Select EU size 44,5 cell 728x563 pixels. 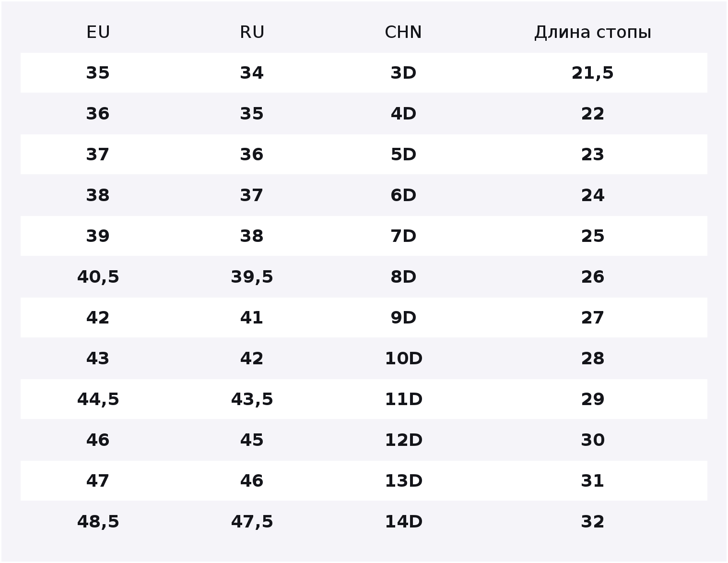pos(98,399)
